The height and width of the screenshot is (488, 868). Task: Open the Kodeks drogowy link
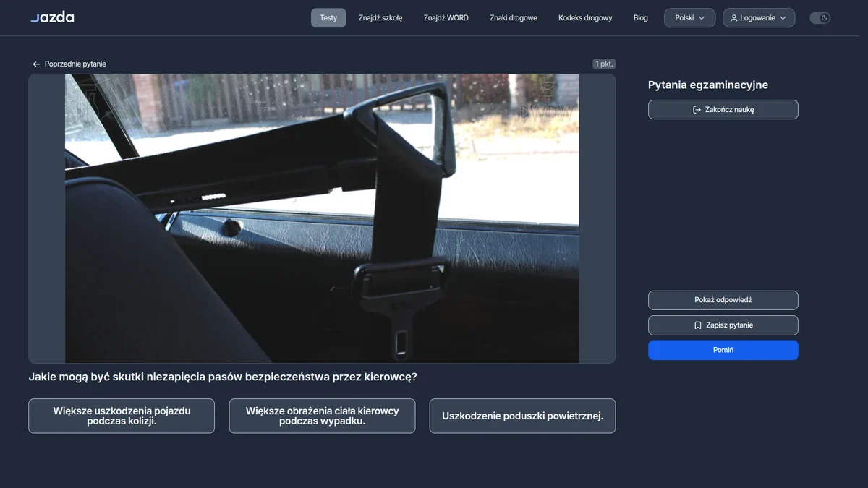[x=585, y=18]
